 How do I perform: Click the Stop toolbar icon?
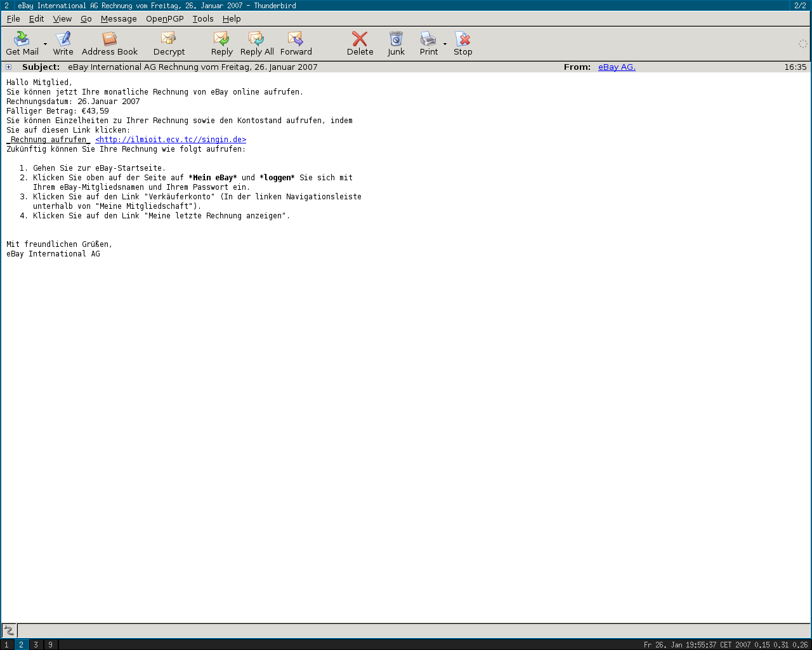[x=463, y=44]
